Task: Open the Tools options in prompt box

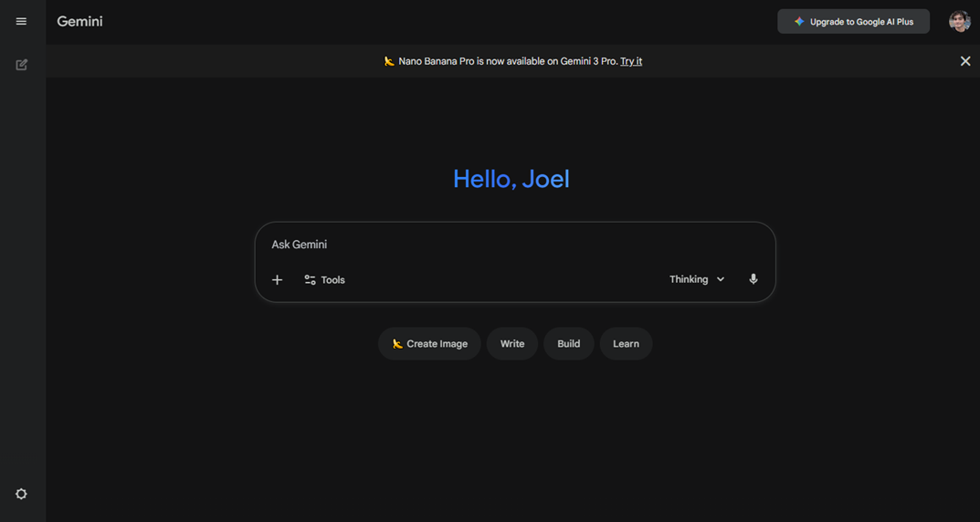Action: (x=324, y=280)
